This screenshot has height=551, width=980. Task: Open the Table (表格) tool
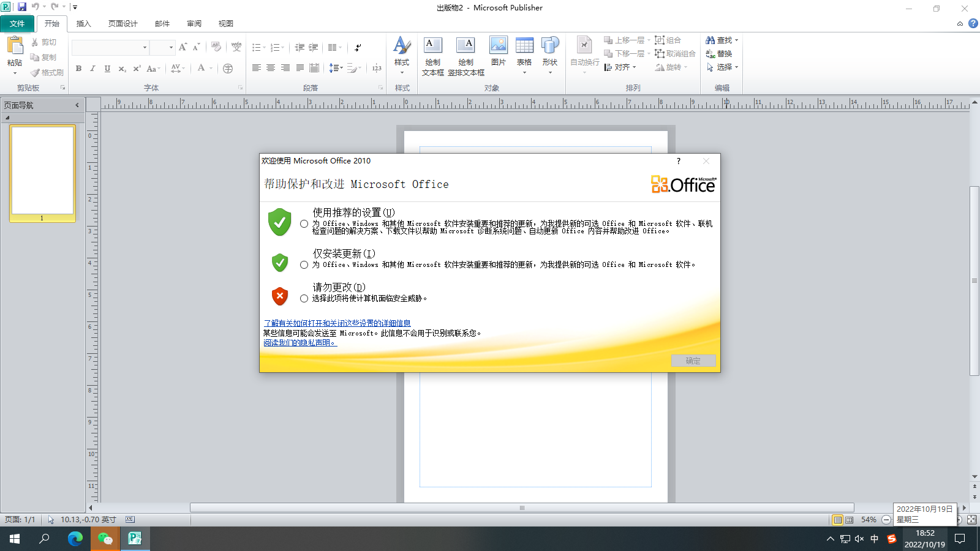coord(524,46)
